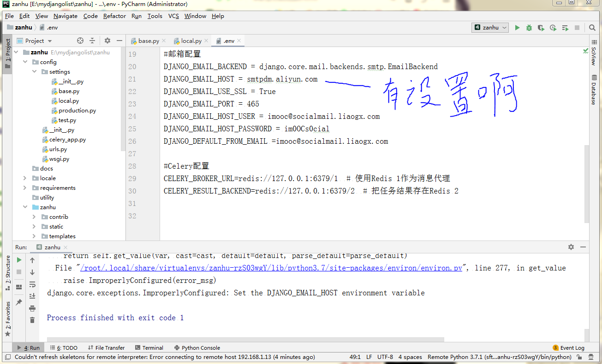The image size is (602, 364).
Task: Jump up the stack trace
Action: (x=32, y=260)
